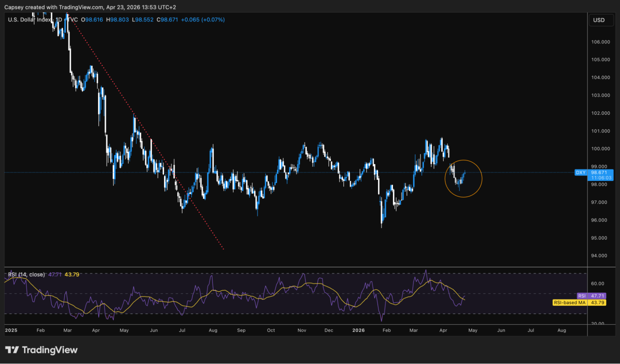Click the latest candle inside orange circle
This screenshot has width=620, height=364.
coord(465,173)
